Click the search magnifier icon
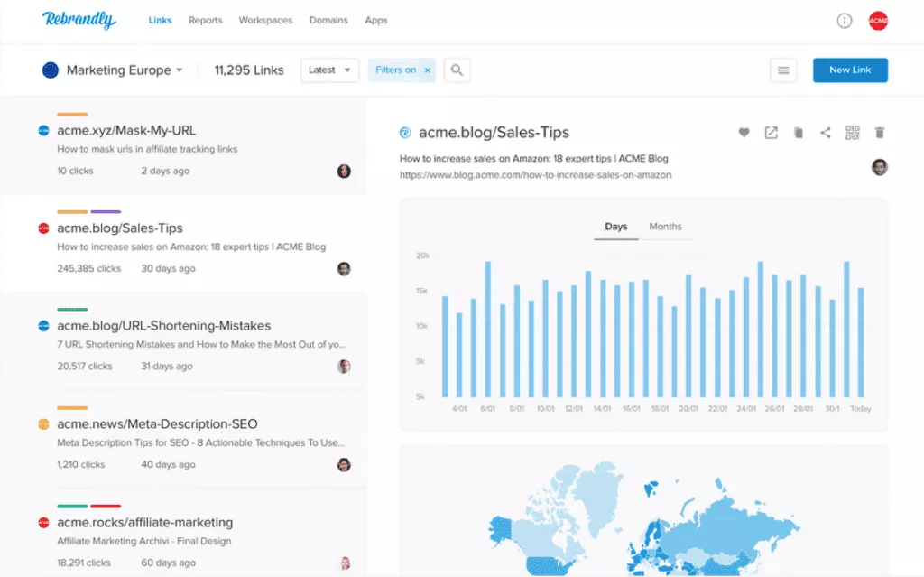This screenshot has width=924, height=577. 457,70
